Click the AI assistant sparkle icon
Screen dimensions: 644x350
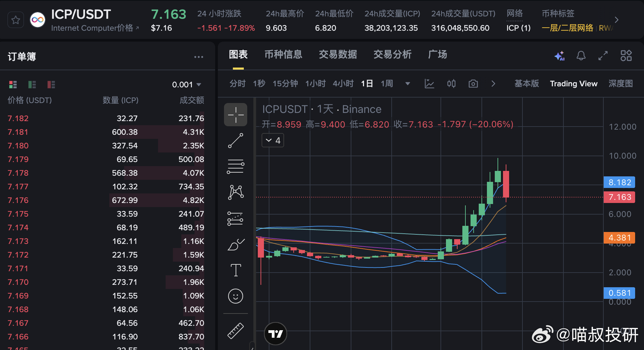[559, 56]
